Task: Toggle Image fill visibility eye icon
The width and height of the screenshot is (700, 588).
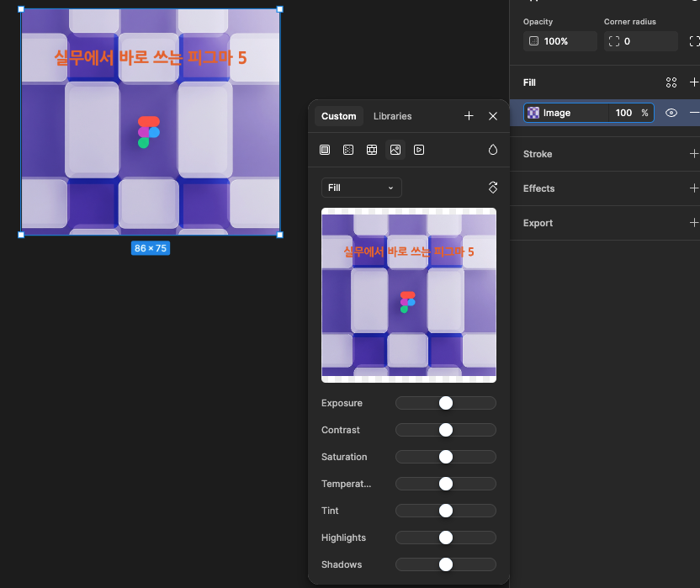Action: (x=671, y=113)
